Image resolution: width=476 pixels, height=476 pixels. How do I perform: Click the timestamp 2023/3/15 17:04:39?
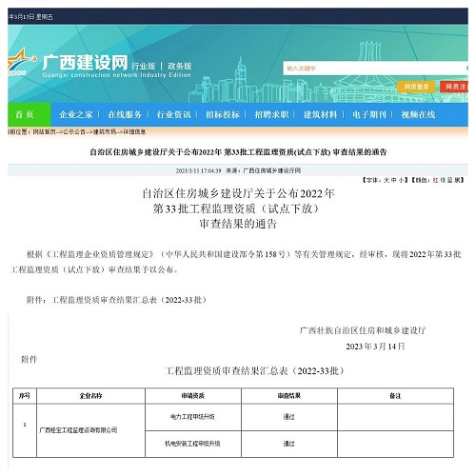coord(198,170)
